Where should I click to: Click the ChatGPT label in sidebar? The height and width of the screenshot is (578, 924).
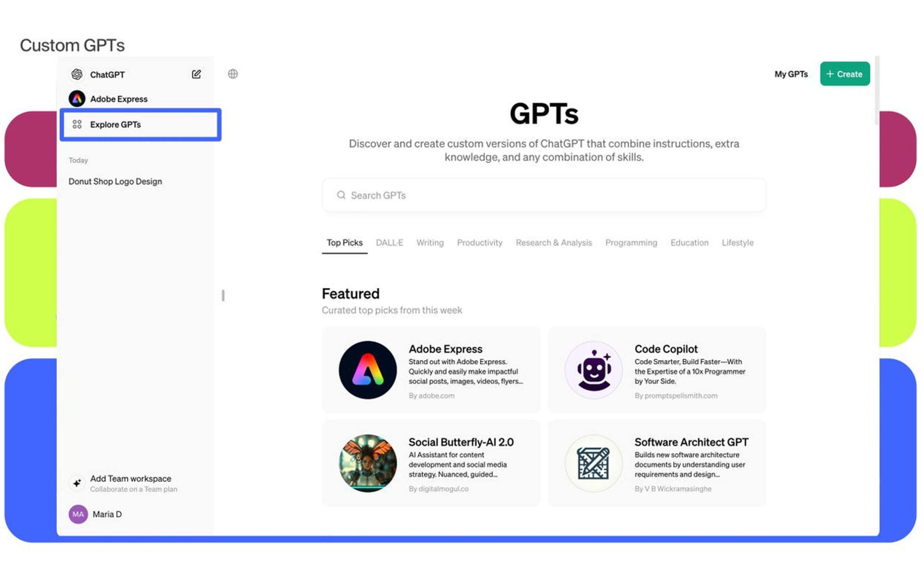point(107,74)
